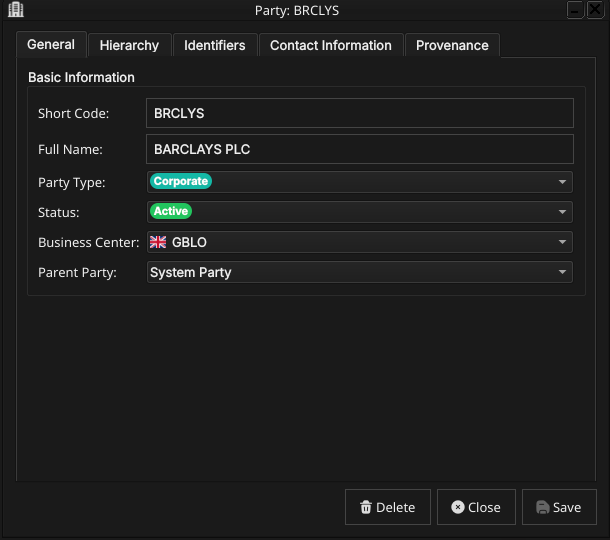Click the UK flag icon
This screenshot has height=540, width=610.
(158, 242)
